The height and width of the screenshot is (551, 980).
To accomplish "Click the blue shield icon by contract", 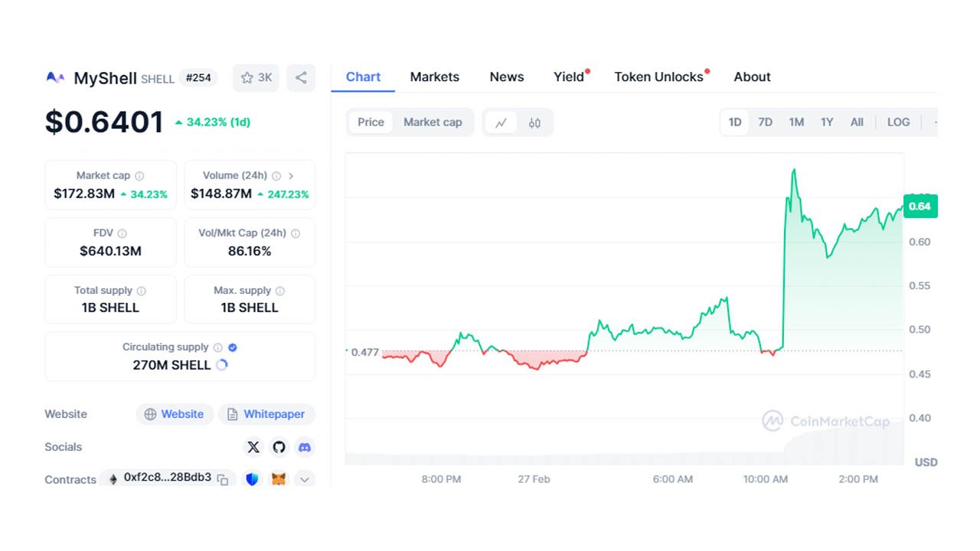I will pos(252,479).
